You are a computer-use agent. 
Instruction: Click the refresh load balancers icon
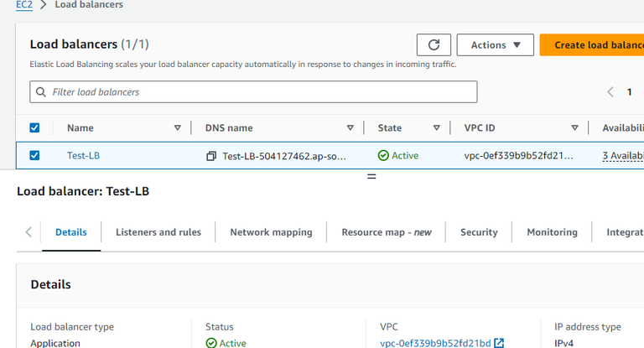[x=434, y=45]
